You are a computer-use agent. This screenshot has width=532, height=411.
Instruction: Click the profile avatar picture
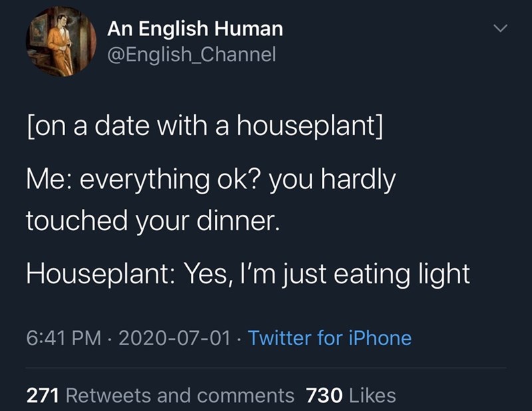click(61, 41)
